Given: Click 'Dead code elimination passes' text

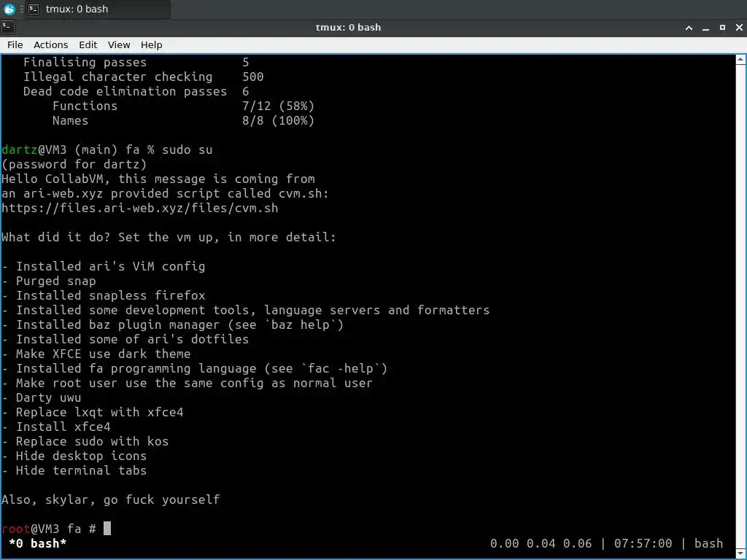Looking at the screenshot, I should [125, 91].
